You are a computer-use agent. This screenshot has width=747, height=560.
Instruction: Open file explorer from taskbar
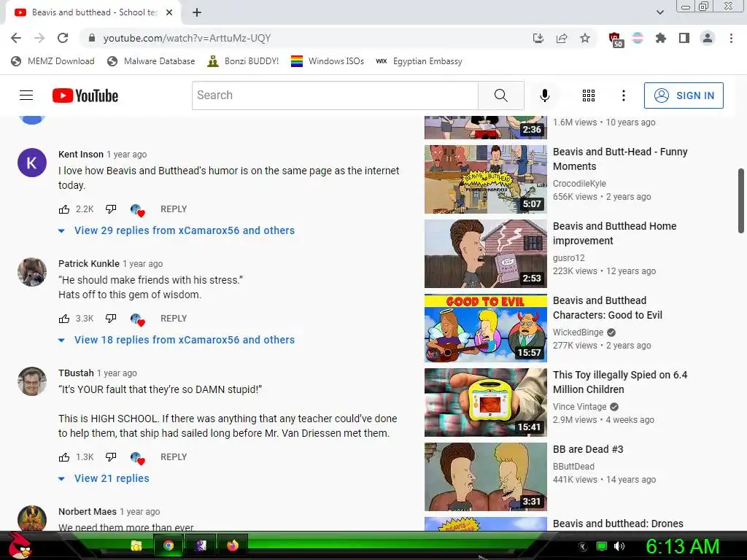pyautogui.click(x=136, y=545)
